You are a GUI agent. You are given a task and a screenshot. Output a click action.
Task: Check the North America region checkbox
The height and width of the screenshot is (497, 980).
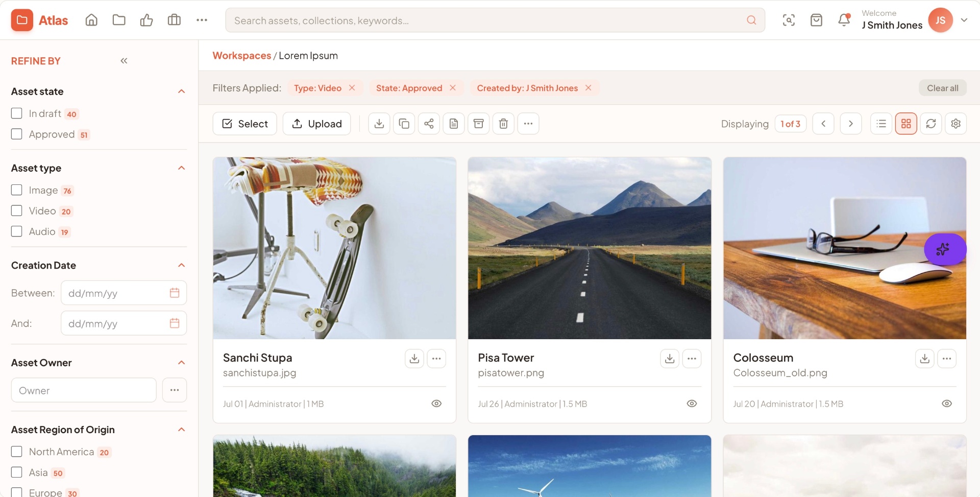click(x=17, y=452)
